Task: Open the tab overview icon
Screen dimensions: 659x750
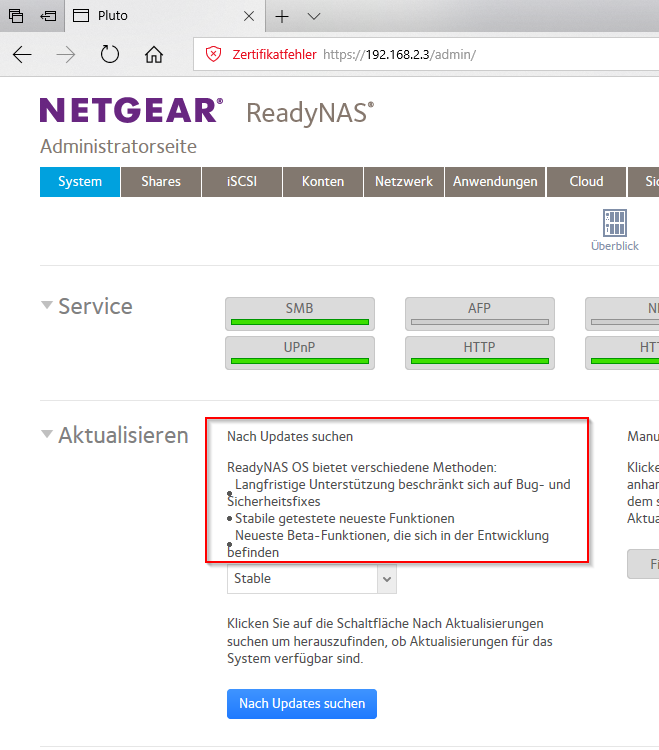Action: pos(16,16)
